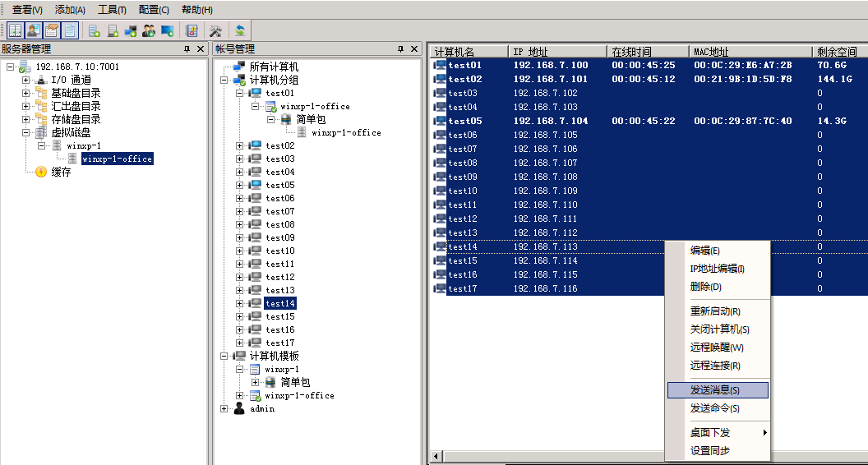Sort by 在线时间 column header

(x=649, y=52)
